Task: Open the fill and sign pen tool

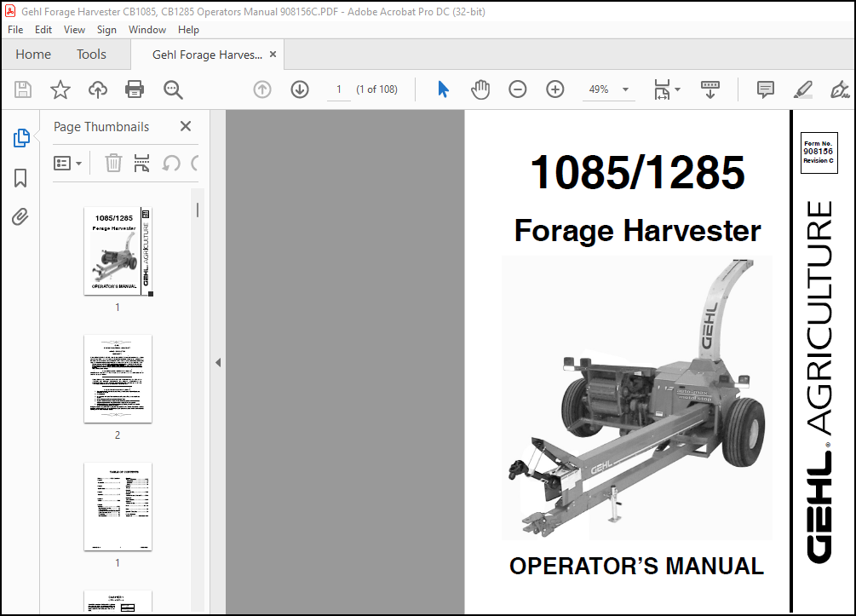Action: 840,89
